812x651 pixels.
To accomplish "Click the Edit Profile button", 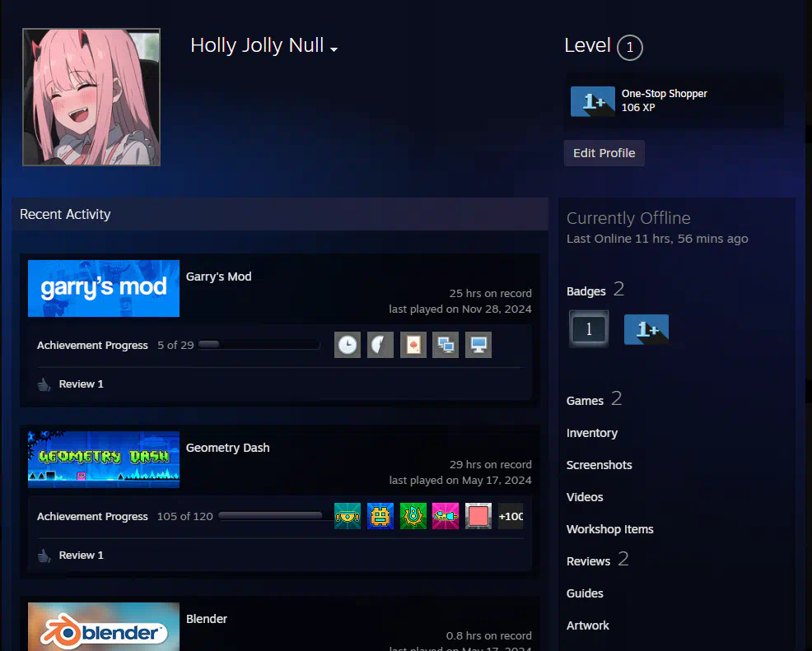I will click(x=604, y=153).
